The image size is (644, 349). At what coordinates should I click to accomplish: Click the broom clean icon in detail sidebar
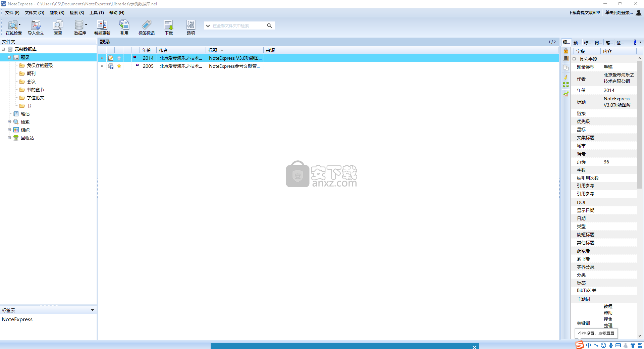tap(566, 77)
